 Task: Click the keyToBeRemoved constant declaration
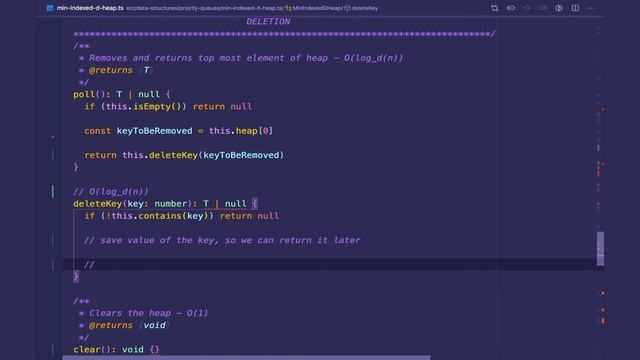(x=154, y=131)
